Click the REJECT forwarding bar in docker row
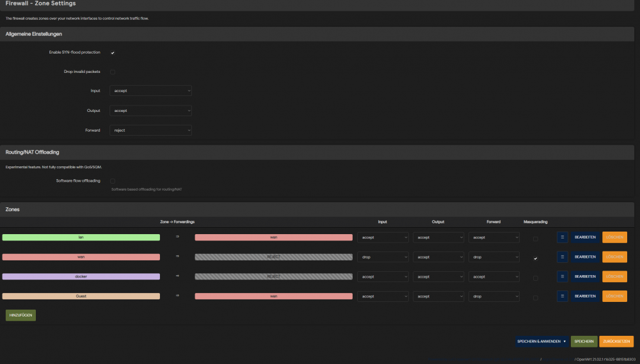Screen dimensions: 640x364 point(273,276)
